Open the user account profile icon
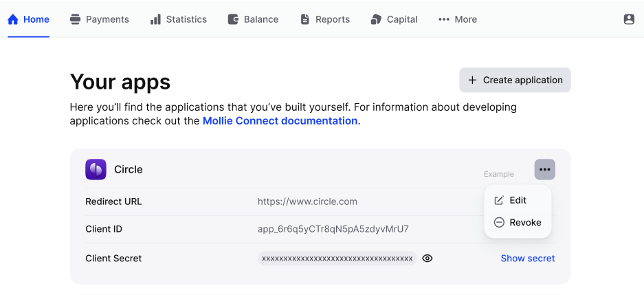Image resolution: width=644 pixels, height=295 pixels. [x=629, y=19]
